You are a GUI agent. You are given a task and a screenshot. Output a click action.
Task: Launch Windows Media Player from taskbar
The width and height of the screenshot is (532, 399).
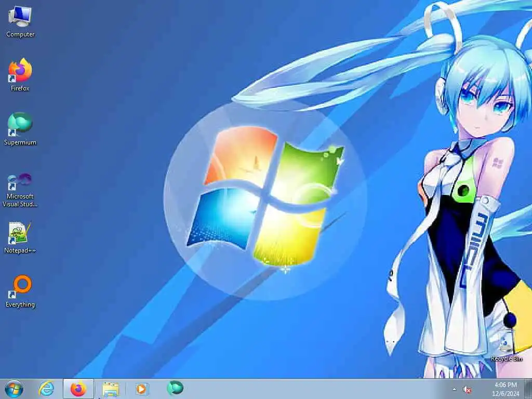coord(141,389)
